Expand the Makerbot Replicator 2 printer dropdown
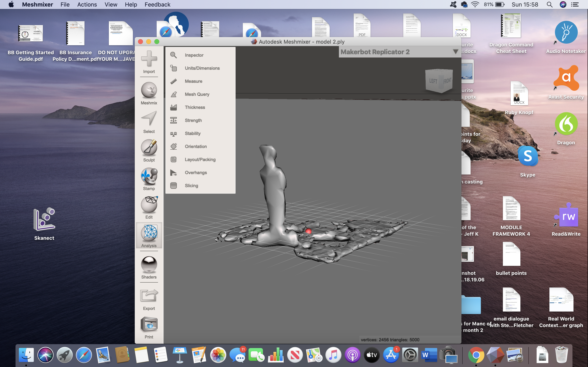This screenshot has height=367, width=588. [x=375, y=52]
